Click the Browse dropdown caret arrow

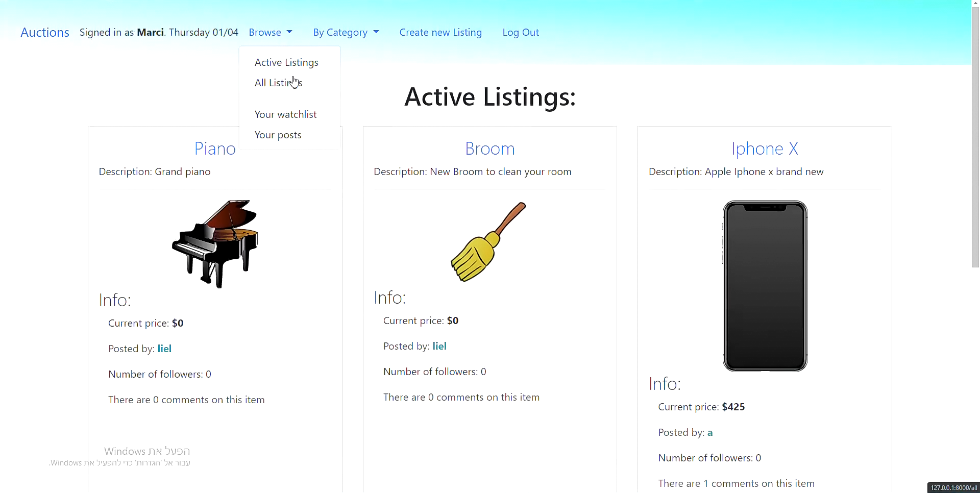pos(289,33)
